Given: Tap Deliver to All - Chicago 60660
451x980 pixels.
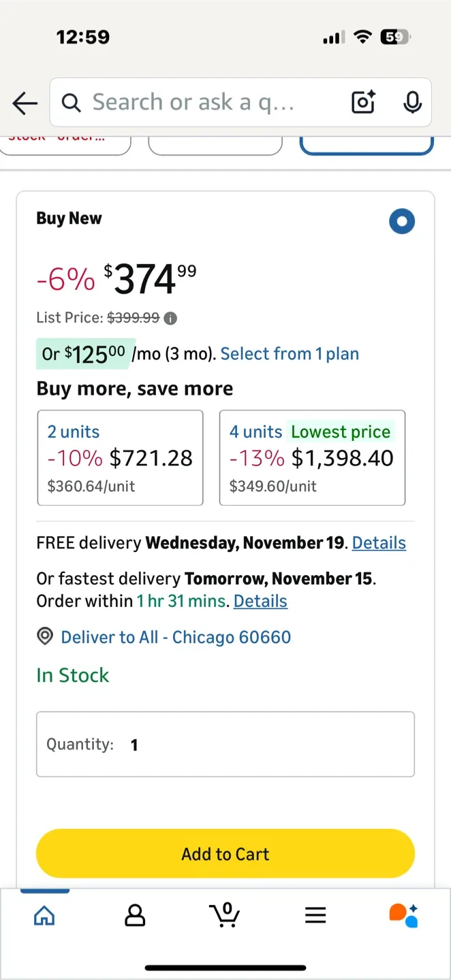Looking at the screenshot, I should (x=176, y=637).
